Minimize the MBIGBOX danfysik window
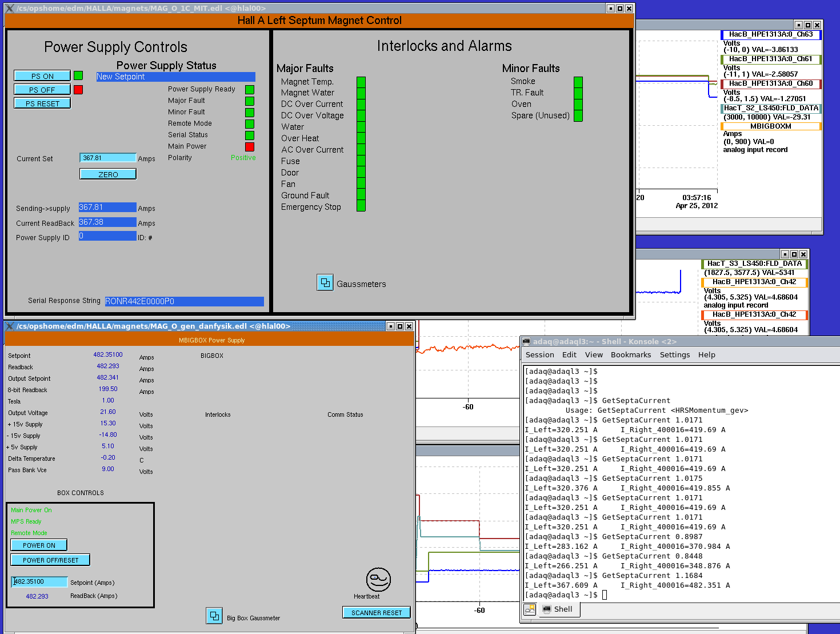This screenshot has width=840, height=634. click(391, 326)
